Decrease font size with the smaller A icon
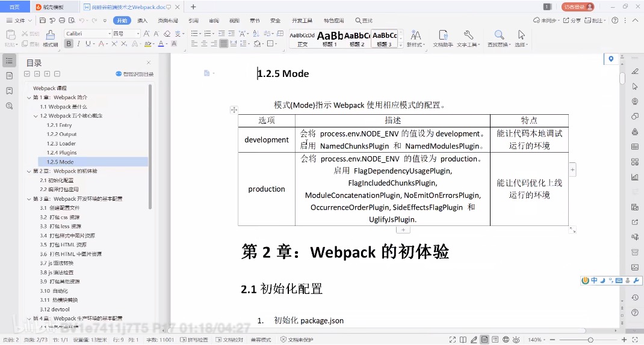Image resolution: width=644 pixels, height=345 pixels. pyautogui.click(x=156, y=34)
